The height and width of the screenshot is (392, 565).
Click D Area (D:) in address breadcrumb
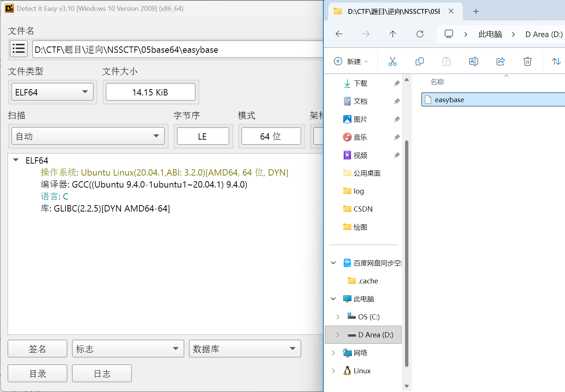(544, 34)
